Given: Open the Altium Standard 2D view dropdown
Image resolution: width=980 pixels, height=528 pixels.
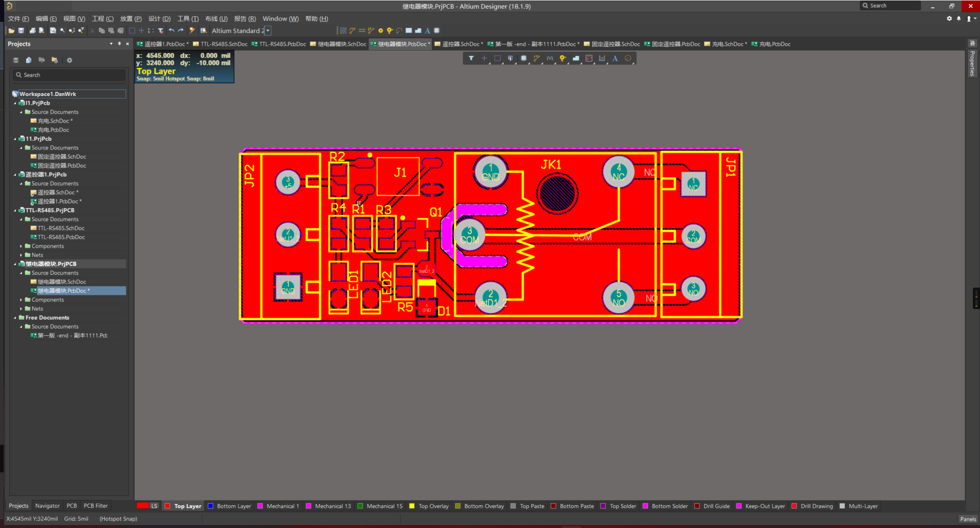Looking at the screenshot, I should [268, 30].
